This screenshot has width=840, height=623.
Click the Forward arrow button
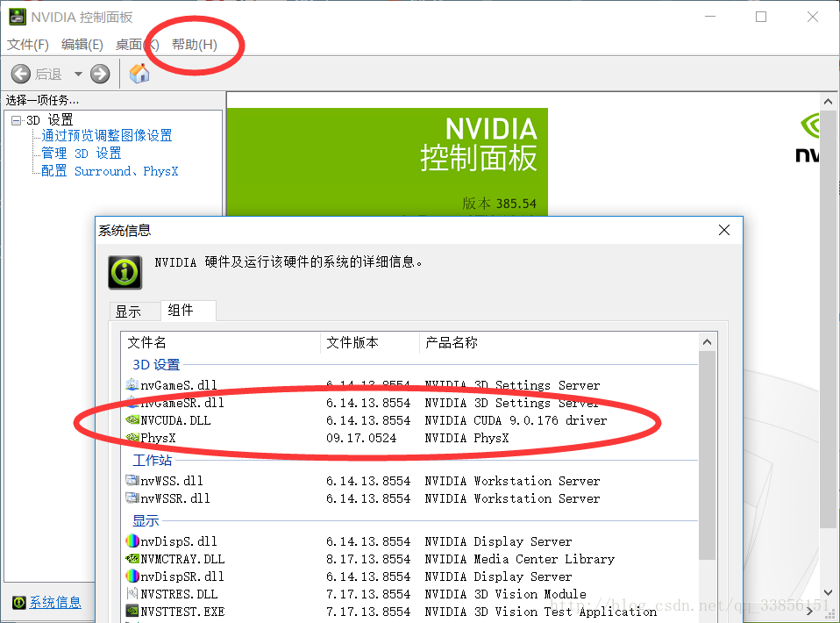click(x=100, y=74)
